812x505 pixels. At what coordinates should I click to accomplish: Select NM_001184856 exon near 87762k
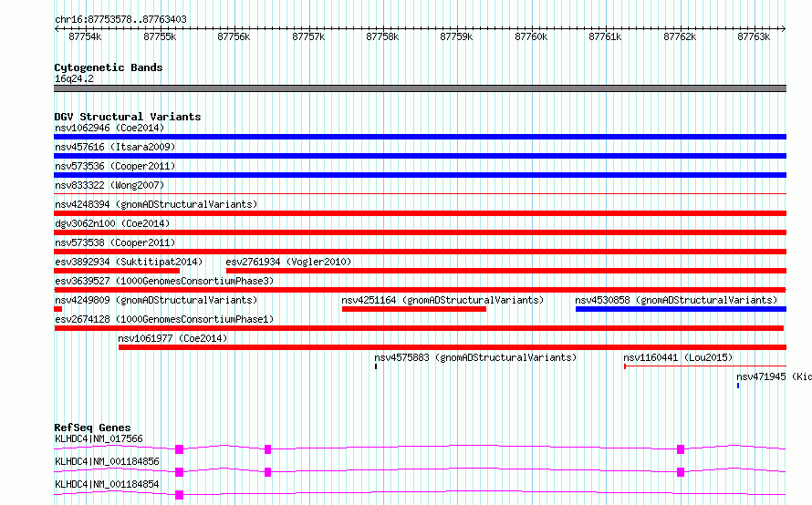point(681,472)
